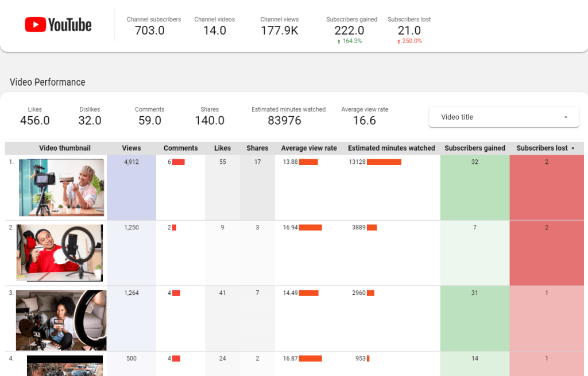Image resolution: width=588 pixels, height=376 pixels.
Task: Sort by Subscribers gained column
Action: [x=475, y=148]
